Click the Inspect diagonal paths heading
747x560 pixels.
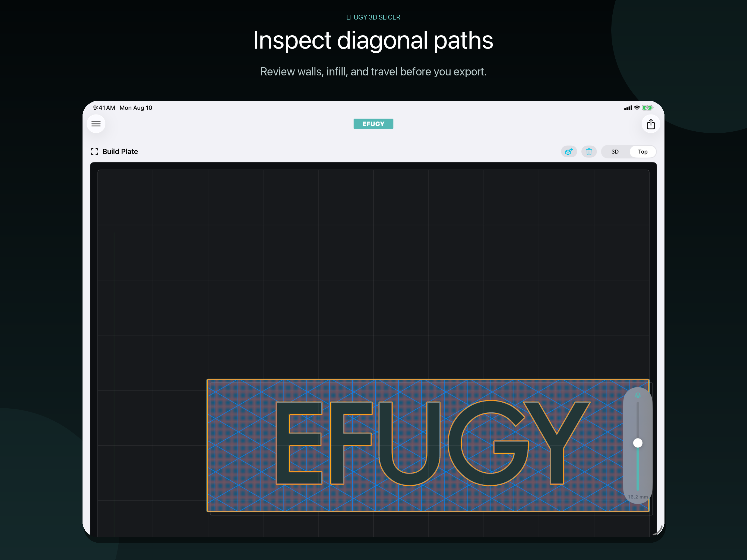(373, 40)
